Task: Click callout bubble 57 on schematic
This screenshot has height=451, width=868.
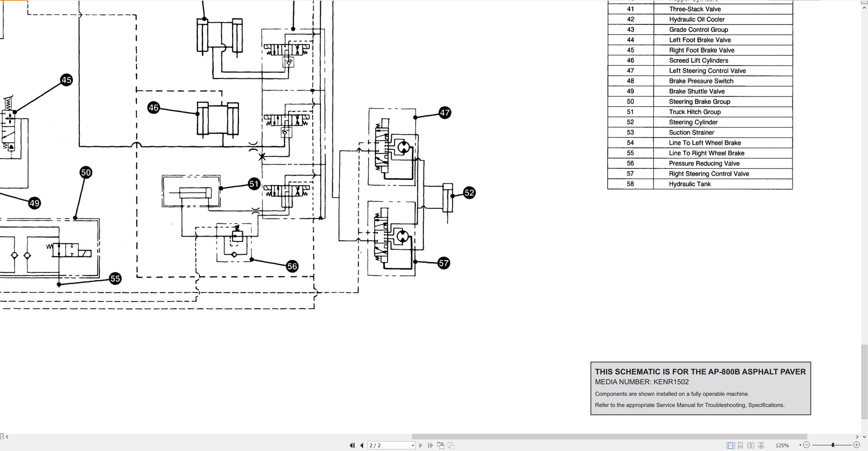Action: point(443,263)
